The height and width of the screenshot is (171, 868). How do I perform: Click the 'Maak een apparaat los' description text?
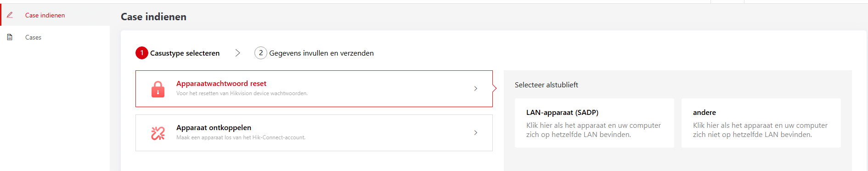point(241,137)
